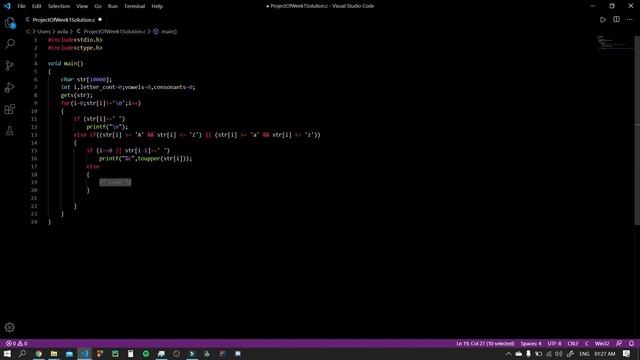Click the gets(str); line
This screenshot has width=640, height=360.
click(x=77, y=95)
